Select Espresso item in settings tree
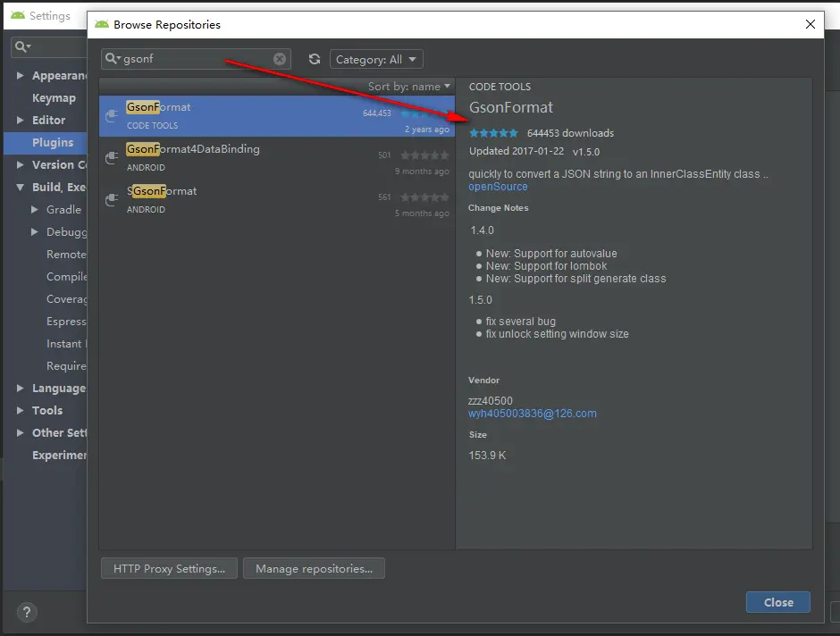The height and width of the screenshot is (636, 840). [66, 322]
